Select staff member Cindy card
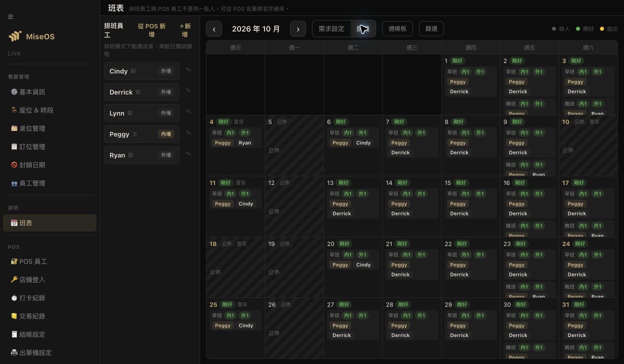 point(141,71)
